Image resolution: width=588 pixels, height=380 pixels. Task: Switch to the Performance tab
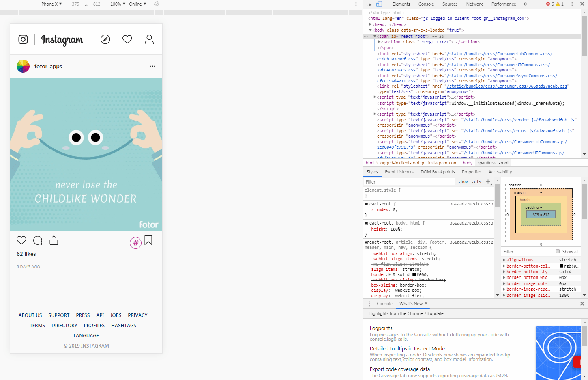click(x=504, y=4)
